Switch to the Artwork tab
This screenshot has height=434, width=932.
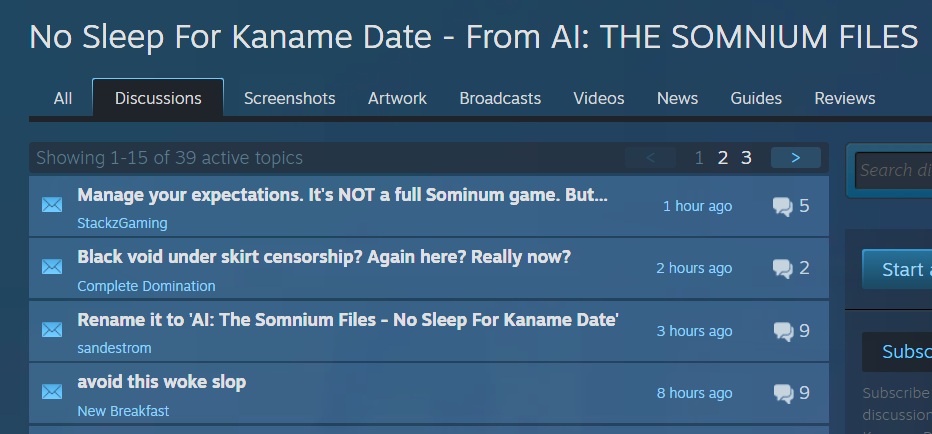(x=397, y=98)
